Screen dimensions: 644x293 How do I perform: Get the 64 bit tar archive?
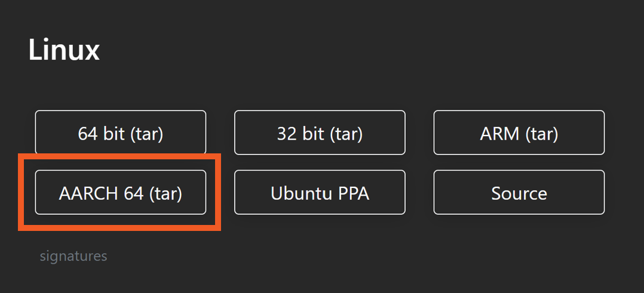coord(121,132)
